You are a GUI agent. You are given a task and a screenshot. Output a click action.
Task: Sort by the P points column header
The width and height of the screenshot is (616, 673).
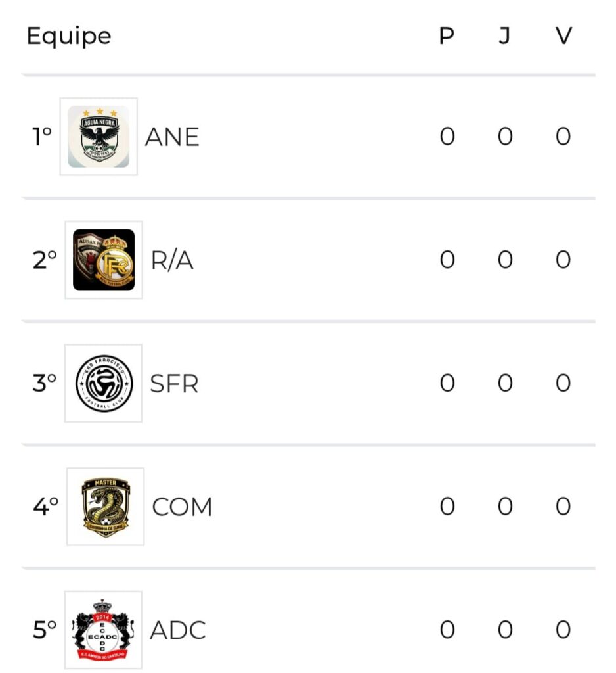(447, 36)
